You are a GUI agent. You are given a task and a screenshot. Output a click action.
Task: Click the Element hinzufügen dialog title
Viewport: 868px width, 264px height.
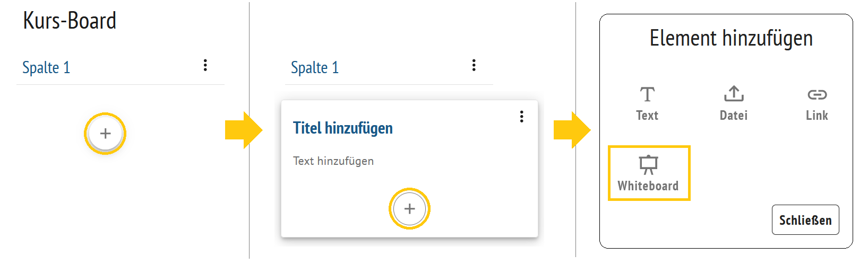[x=731, y=39]
